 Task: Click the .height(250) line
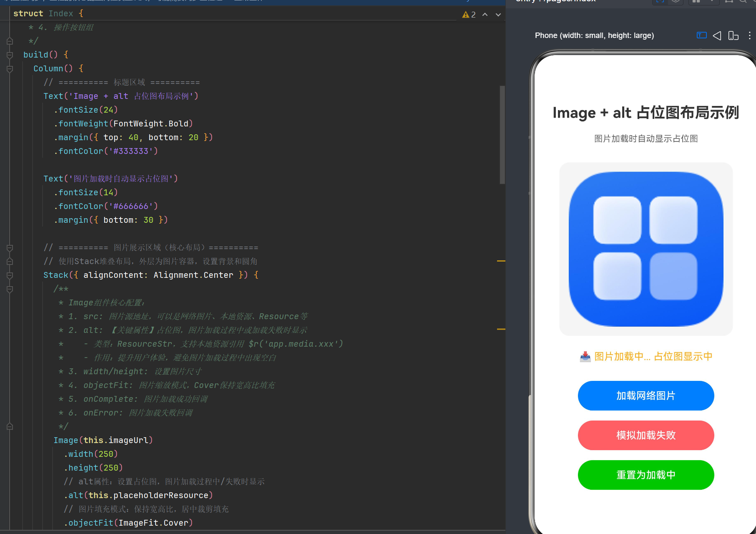point(93,468)
